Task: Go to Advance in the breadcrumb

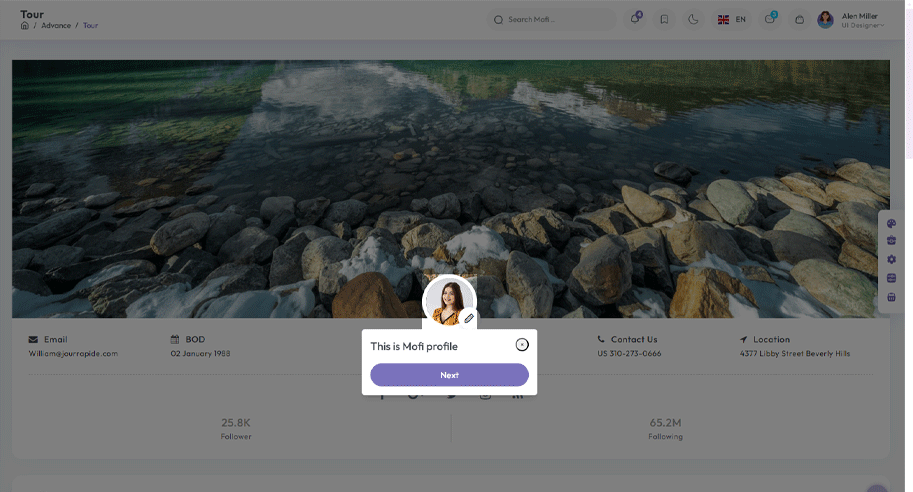Action: pos(56,25)
